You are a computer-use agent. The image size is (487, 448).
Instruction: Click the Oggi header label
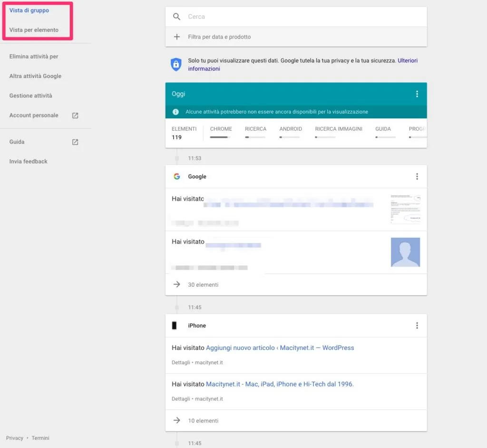click(x=178, y=94)
